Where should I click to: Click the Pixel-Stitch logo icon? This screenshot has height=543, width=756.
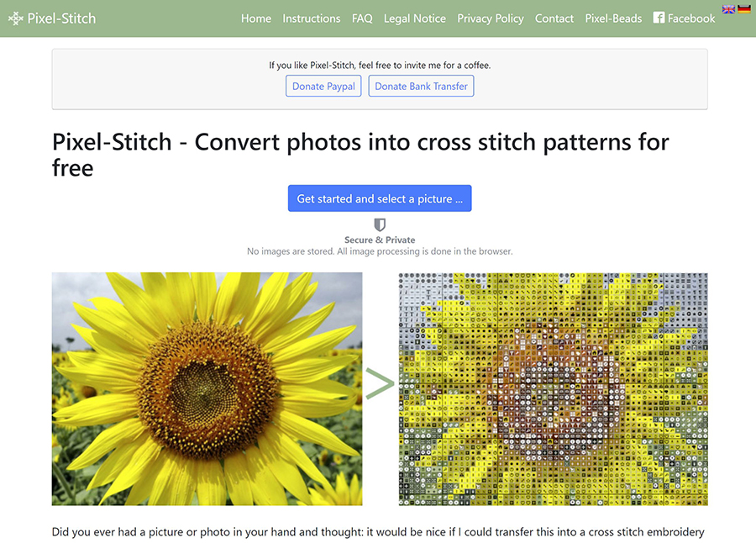click(15, 18)
